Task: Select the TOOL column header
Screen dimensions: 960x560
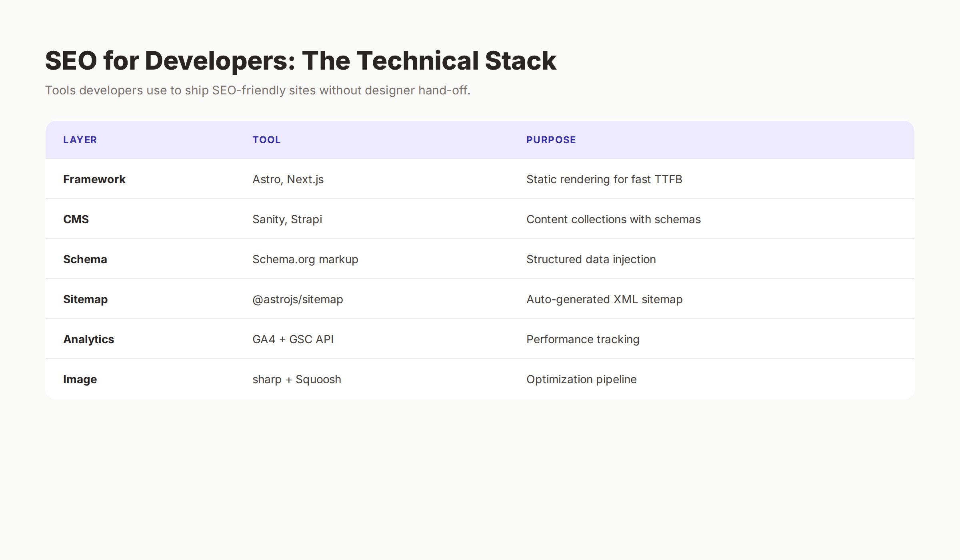Action: pyautogui.click(x=372, y=140)
